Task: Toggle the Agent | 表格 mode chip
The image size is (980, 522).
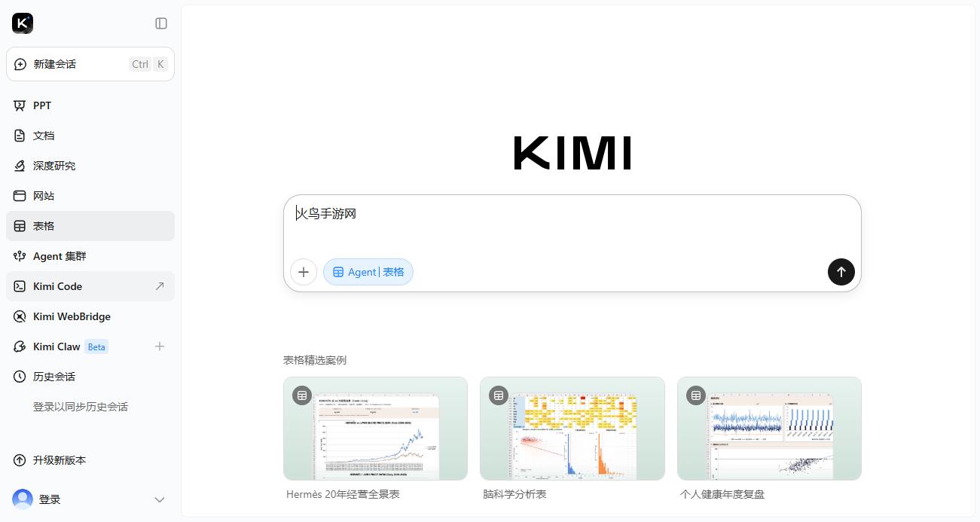Action: (368, 272)
